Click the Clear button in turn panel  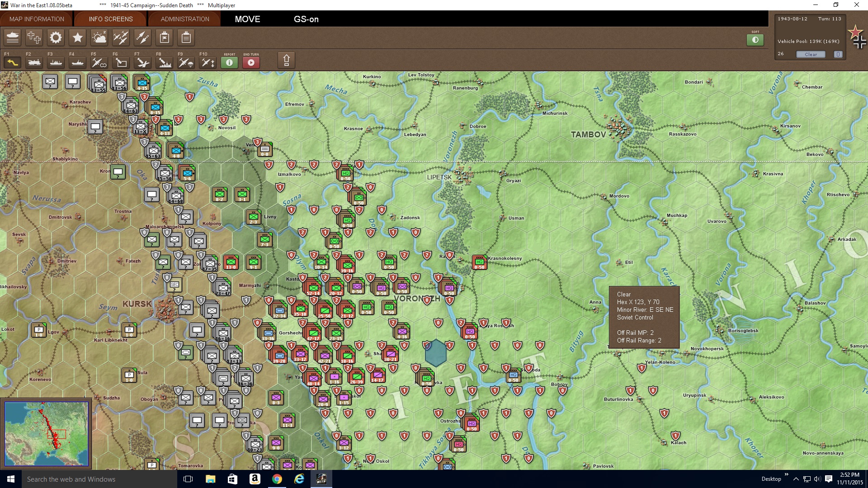point(811,54)
